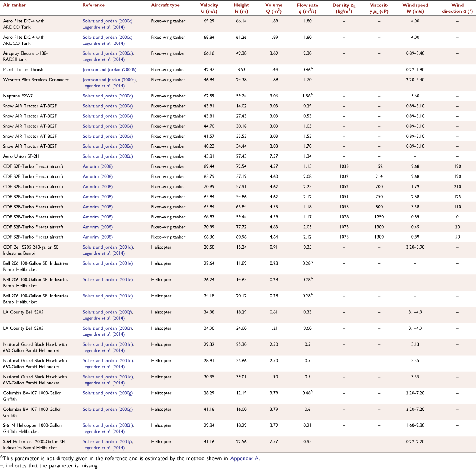
Task: Open Solarz and Jordan (2000a) reference link
Action: tap(108, 53)
